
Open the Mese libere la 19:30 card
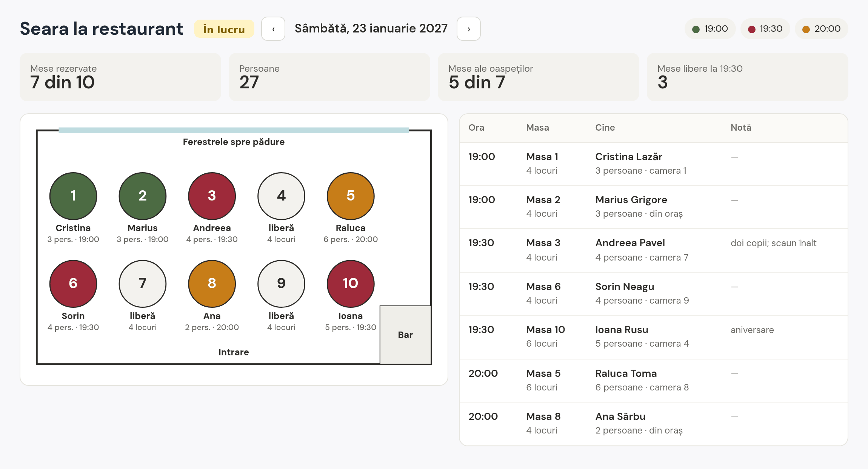[x=748, y=77]
